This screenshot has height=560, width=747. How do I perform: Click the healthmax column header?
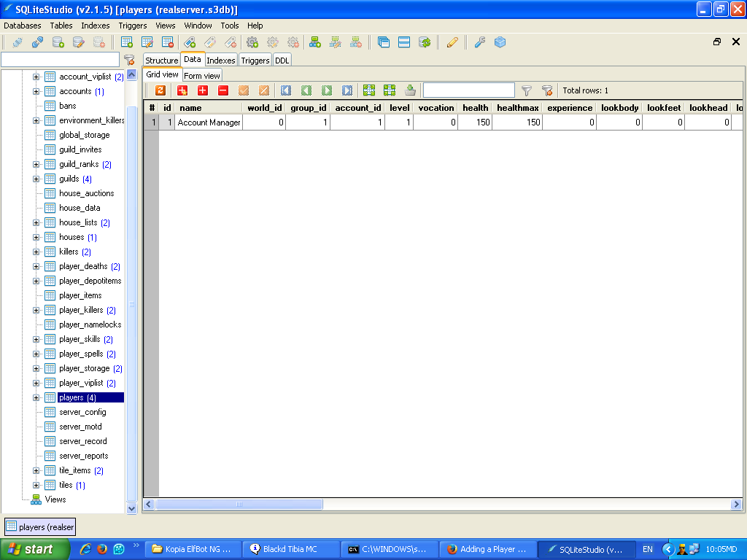pos(517,108)
